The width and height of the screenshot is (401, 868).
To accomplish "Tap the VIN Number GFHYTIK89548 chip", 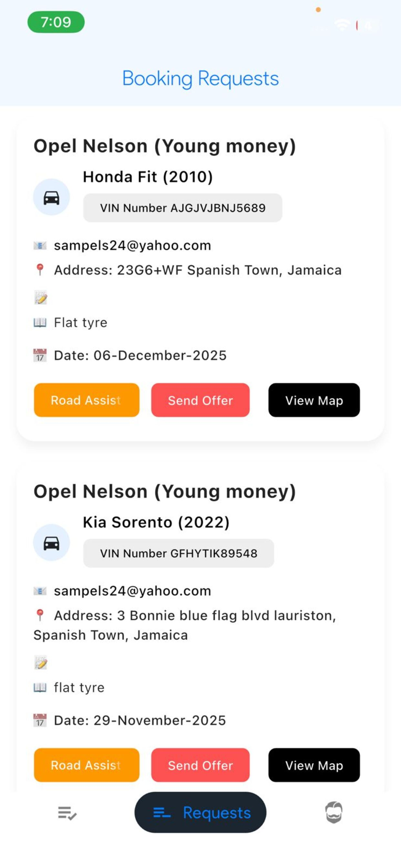I will pyautogui.click(x=179, y=553).
